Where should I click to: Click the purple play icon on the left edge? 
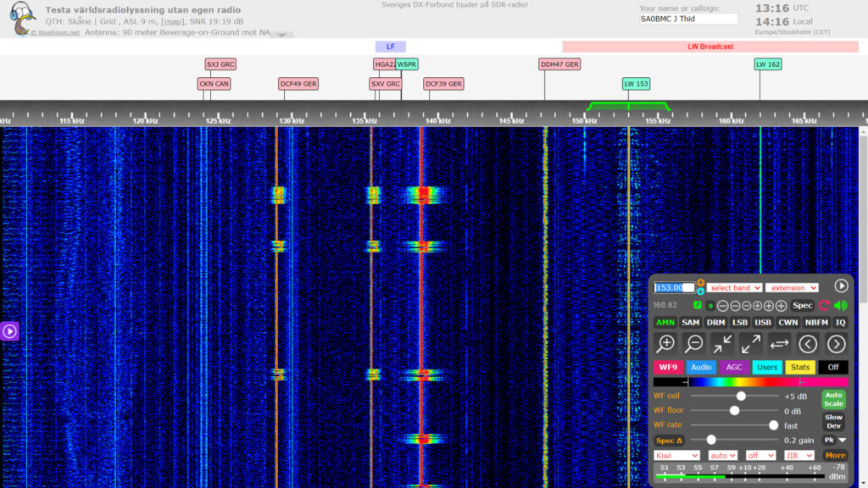coord(9,331)
